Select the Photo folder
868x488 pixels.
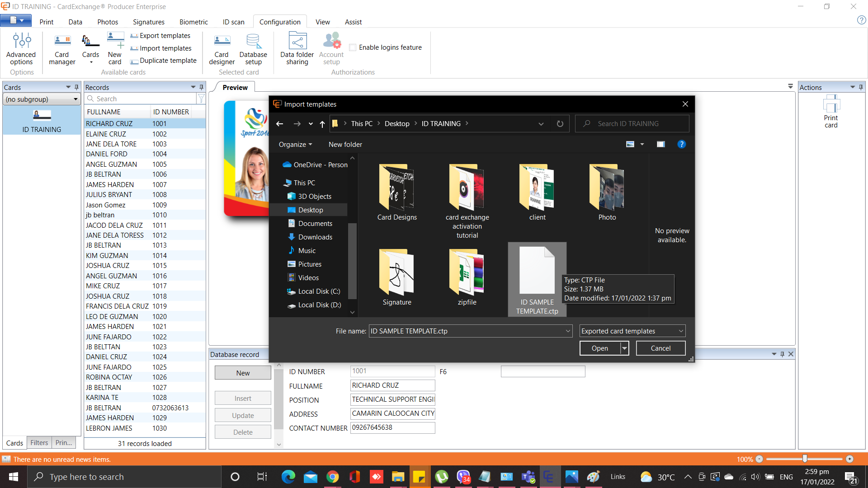click(607, 192)
